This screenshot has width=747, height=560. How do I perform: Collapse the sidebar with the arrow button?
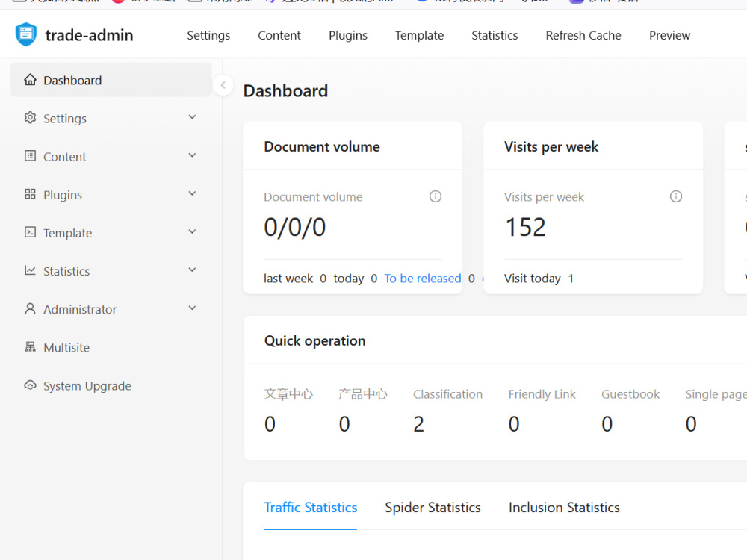(x=223, y=85)
